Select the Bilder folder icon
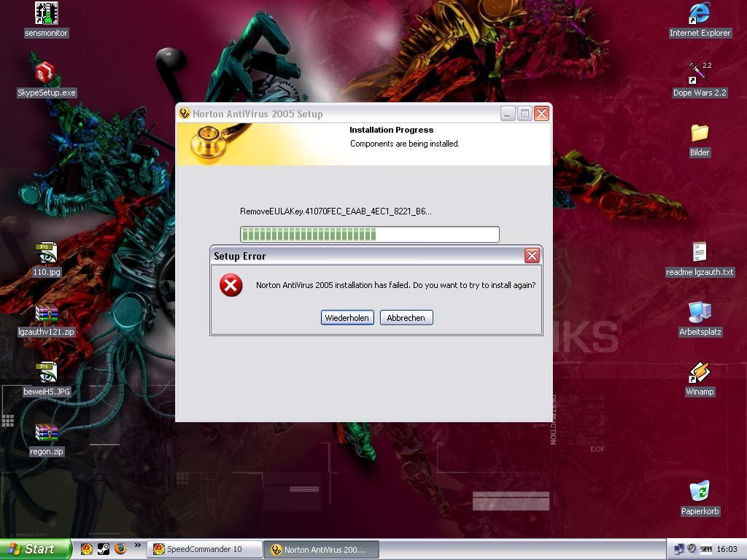The height and width of the screenshot is (560, 747). coord(700,140)
